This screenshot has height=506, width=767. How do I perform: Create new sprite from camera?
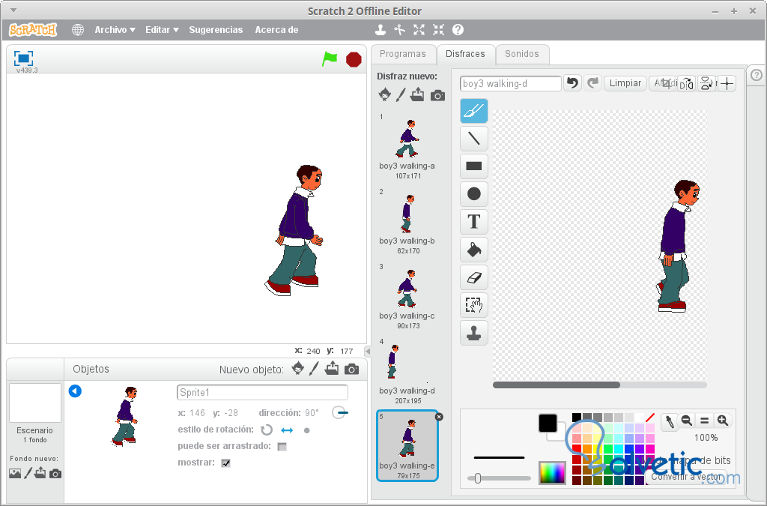coord(352,369)
